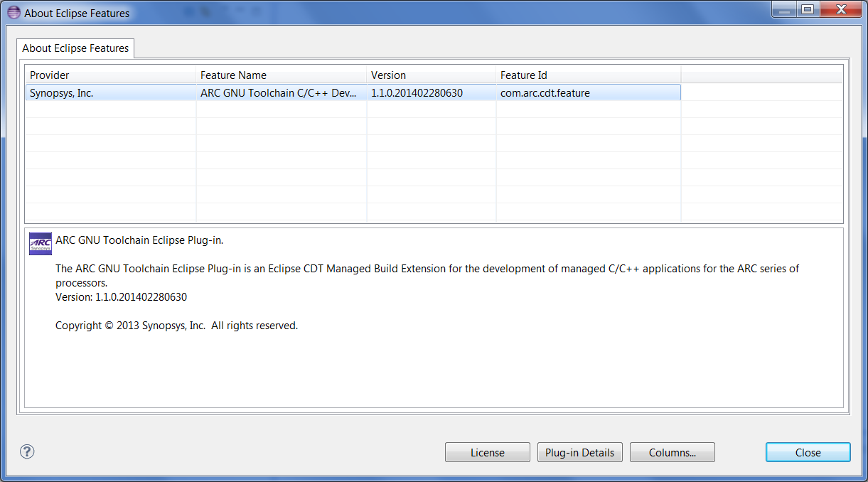Select the ARC GNU Toolchain C/C++ Dev feature name cell

[x=282, y=92]
